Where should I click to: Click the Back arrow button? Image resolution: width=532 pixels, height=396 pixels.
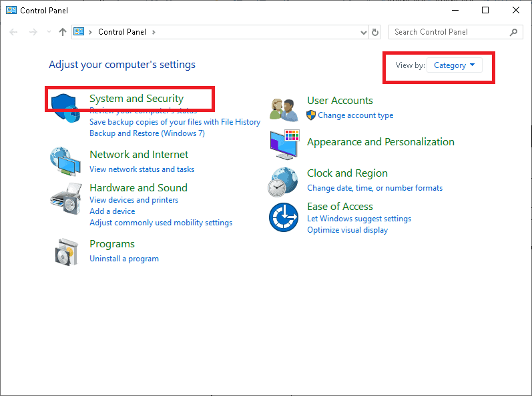pos(13,32)
